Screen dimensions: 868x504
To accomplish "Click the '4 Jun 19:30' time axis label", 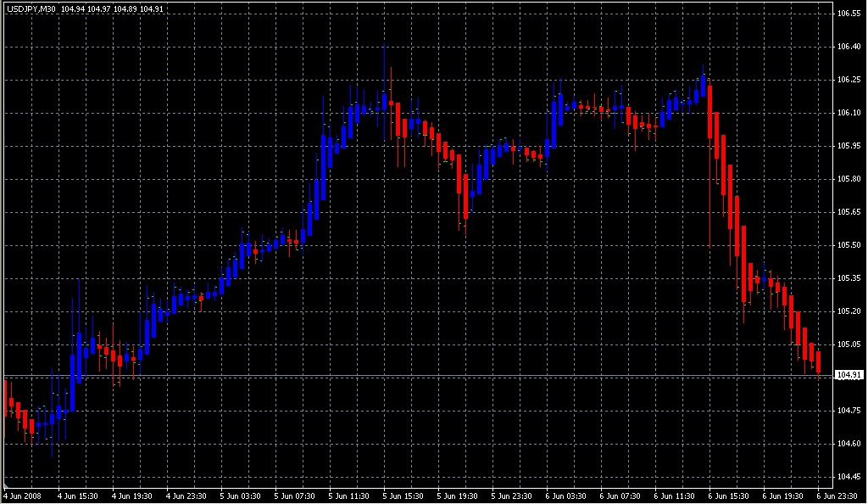I will click(132, 496).
